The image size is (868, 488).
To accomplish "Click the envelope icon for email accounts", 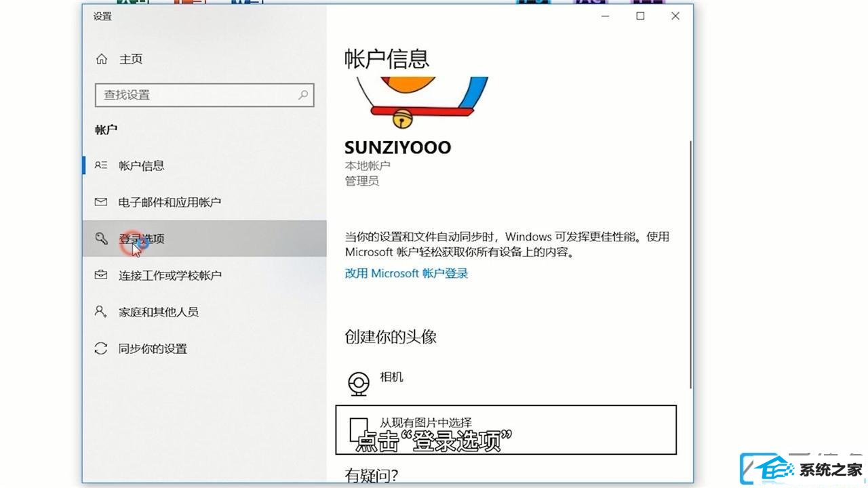I will (x=101, y=202).
